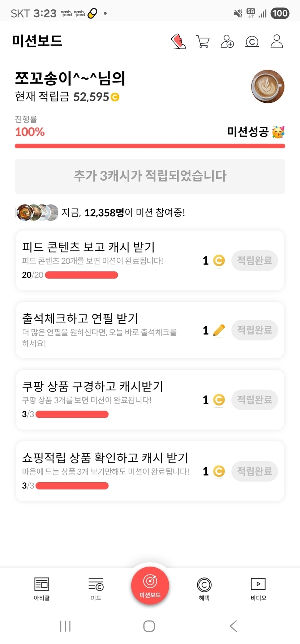Go to the 비디오 tab
The height and width of the screenshot is (644, 300).
[258, 589]
